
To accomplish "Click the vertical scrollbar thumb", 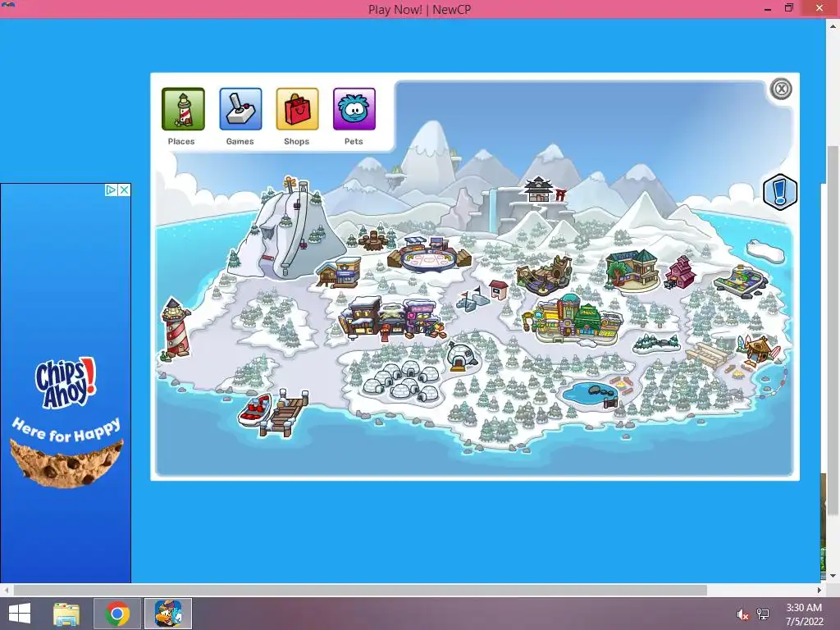I will (x=833, y=331).
